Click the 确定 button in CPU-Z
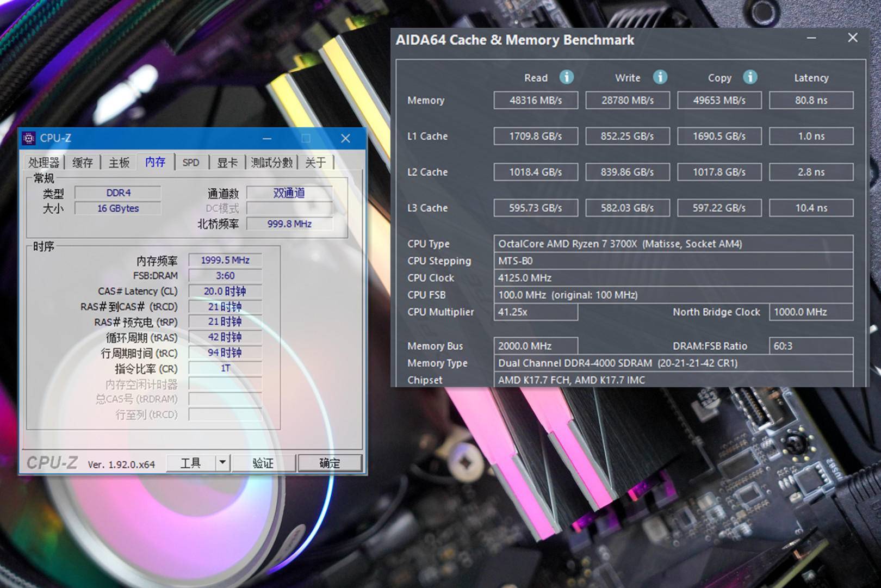The image size is (881, 588). tap(330, 463)
